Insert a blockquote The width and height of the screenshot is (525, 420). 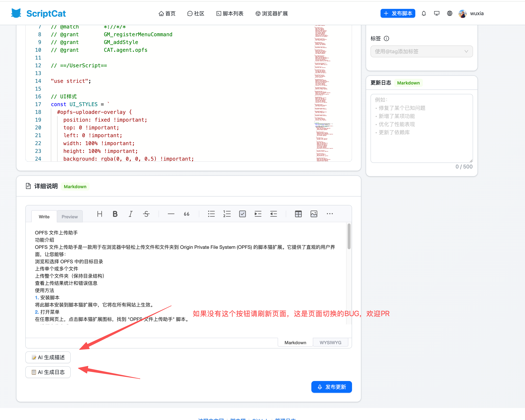pyautogui.click(x=187, y=214)
